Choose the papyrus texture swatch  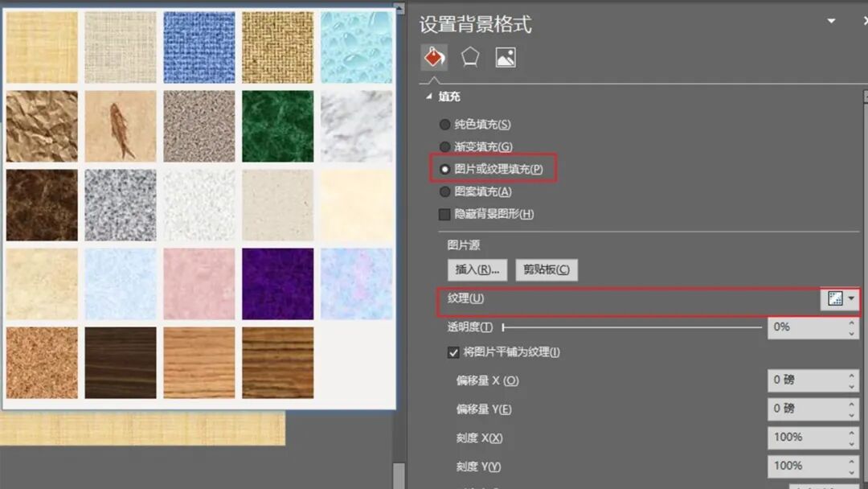pos(42,47)
